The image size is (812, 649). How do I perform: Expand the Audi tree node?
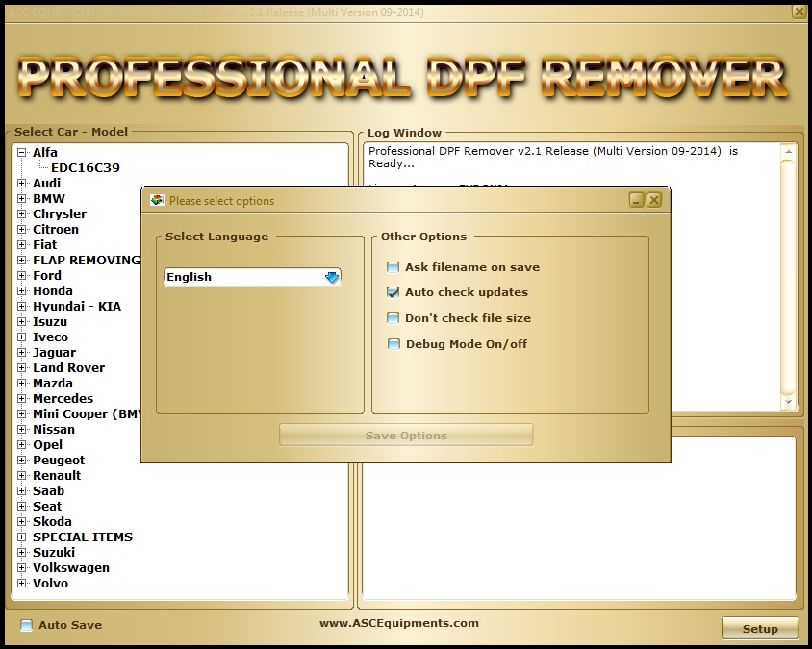(21, 184)
